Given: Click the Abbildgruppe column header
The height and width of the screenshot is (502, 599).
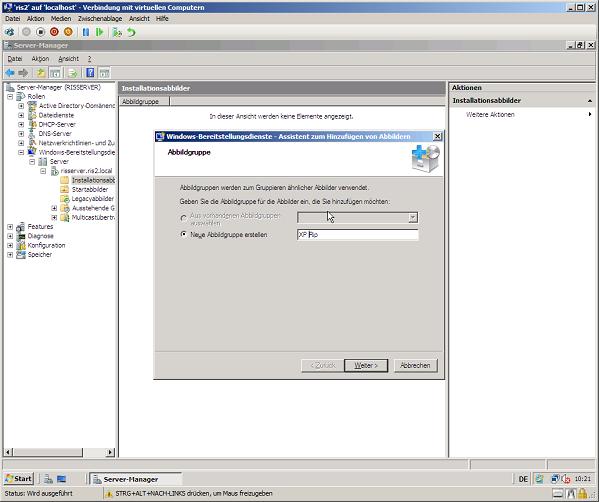Looking at the screenshot, I should 144,101.
